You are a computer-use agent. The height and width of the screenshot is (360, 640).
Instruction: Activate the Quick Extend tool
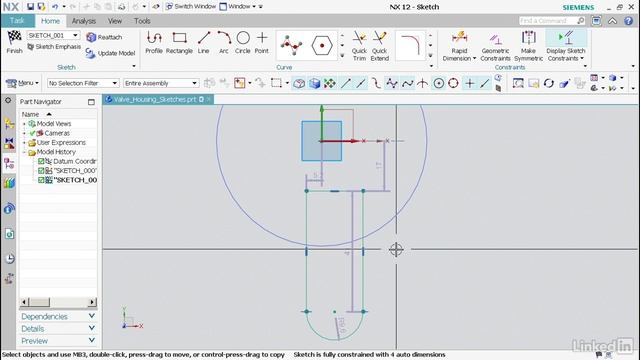pyautogui.click(x=380, y=46)
